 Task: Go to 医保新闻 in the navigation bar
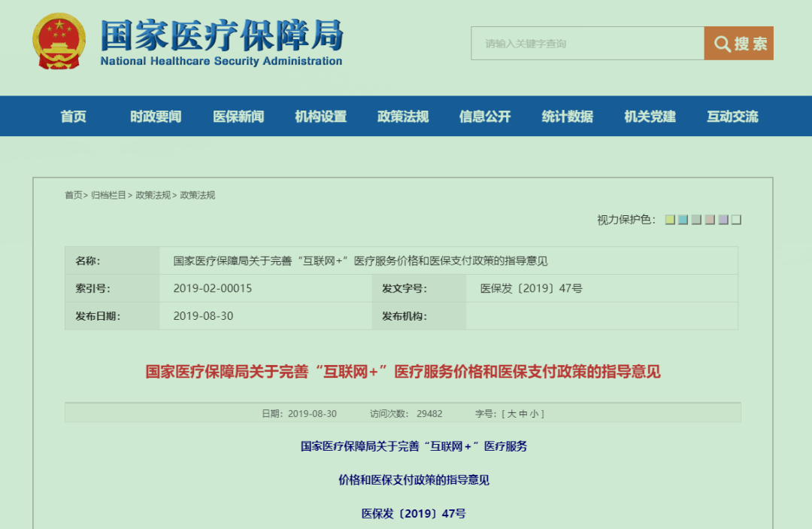coord(238,117)
